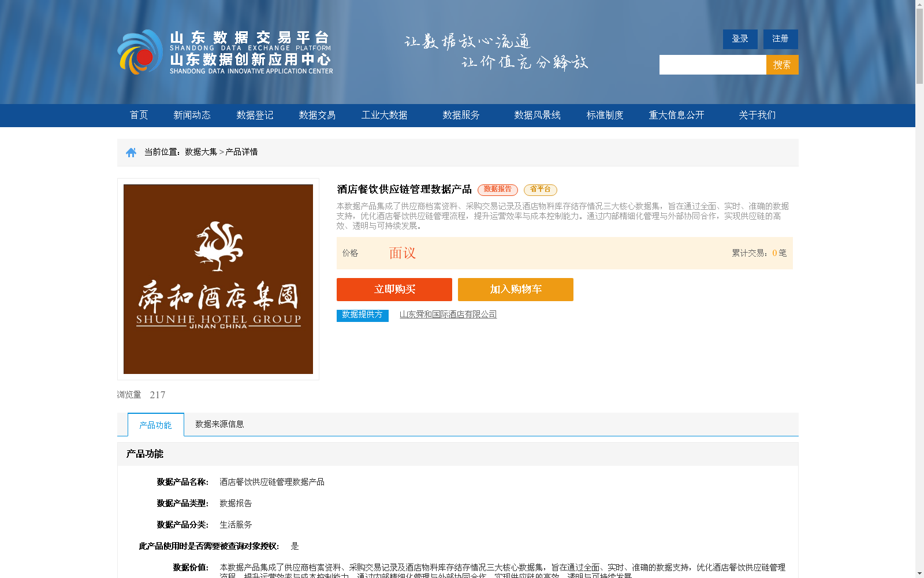Add product with 加入购物车 button
This screenshot has width=924, height=578.
point(516,290)
